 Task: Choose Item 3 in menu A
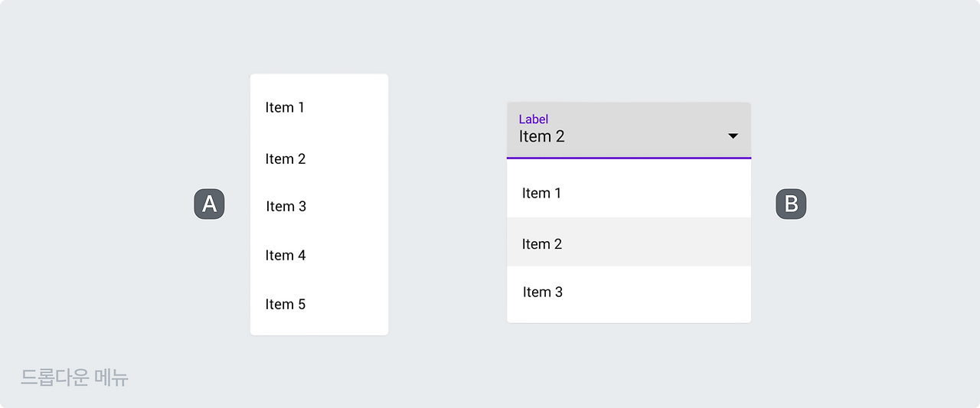286,207
